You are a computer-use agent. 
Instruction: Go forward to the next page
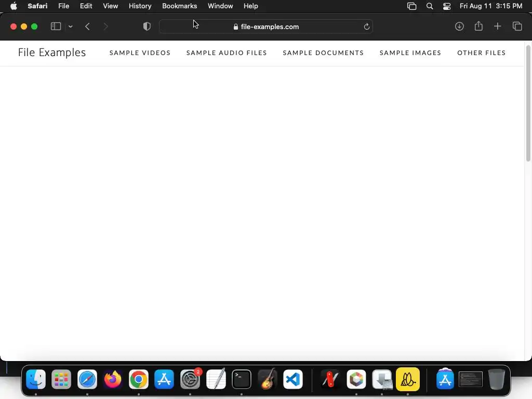pos(105,26)
